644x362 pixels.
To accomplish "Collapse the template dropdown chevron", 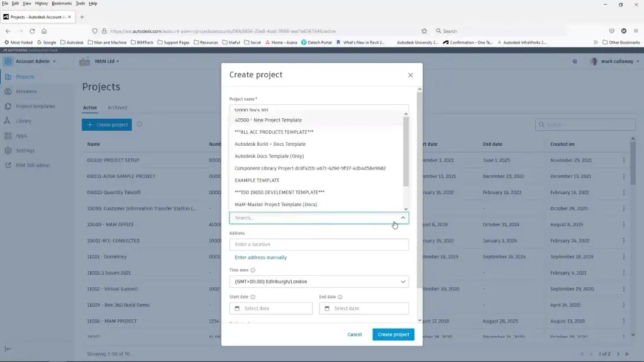I will [403, 218].
